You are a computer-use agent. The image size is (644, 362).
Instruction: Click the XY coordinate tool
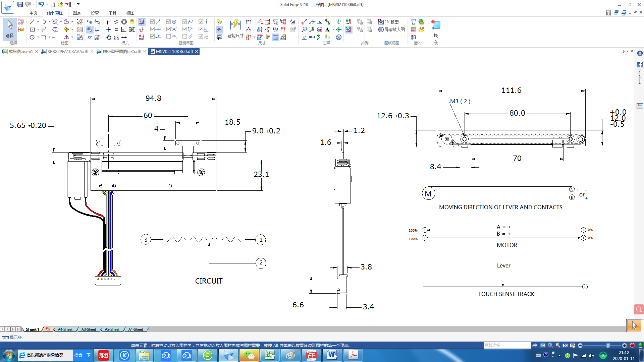(90, 37)
